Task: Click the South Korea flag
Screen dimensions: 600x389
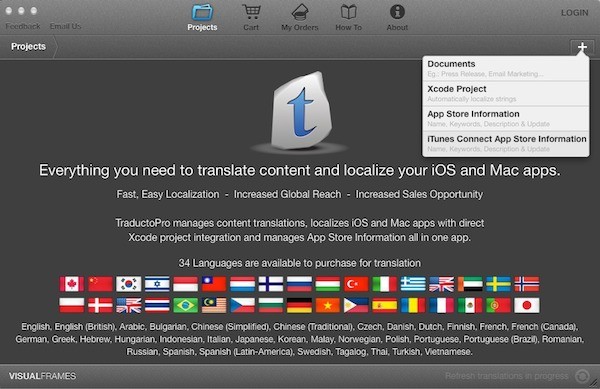Action: click(x=129, y=284)
